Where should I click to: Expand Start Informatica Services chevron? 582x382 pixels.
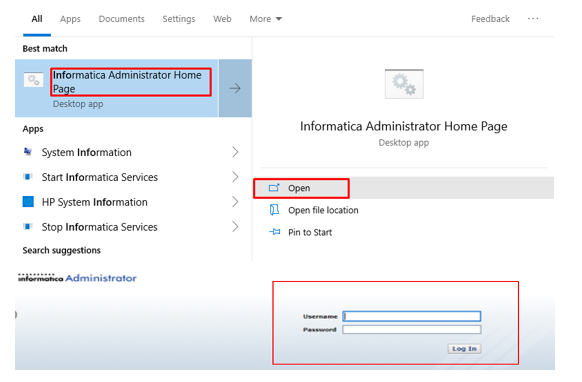click(235, 177)
